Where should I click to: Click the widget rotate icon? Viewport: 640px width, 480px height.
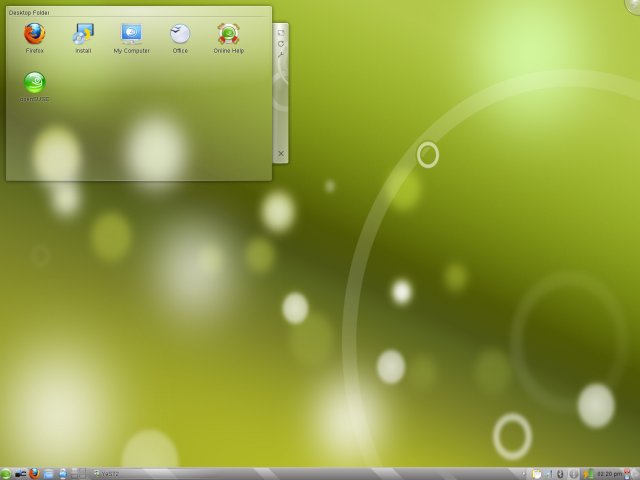(280, 44)
